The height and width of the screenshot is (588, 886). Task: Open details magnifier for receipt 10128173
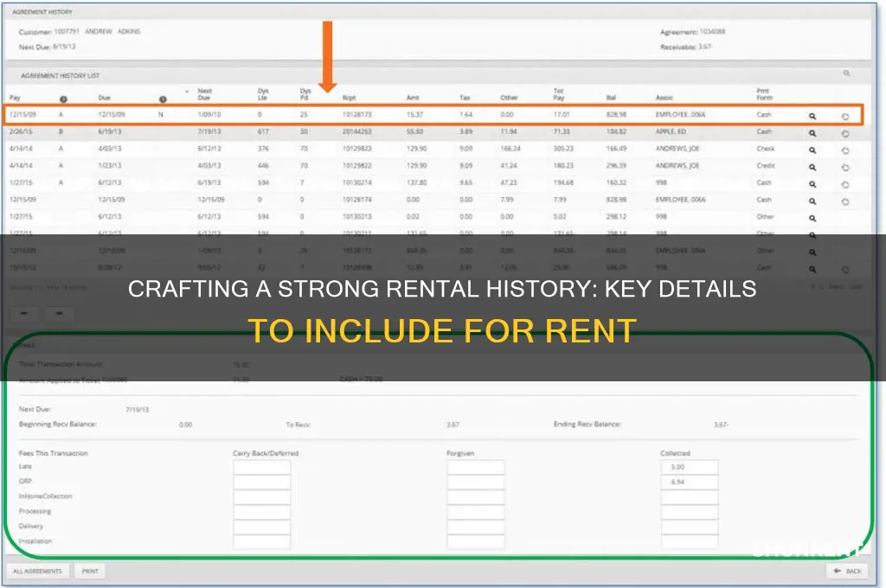coord(812,117)
